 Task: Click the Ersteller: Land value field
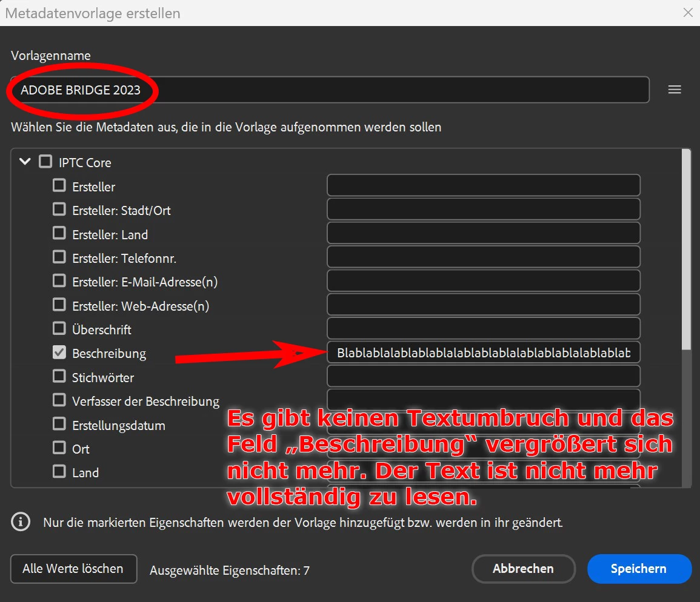(484, 233)
